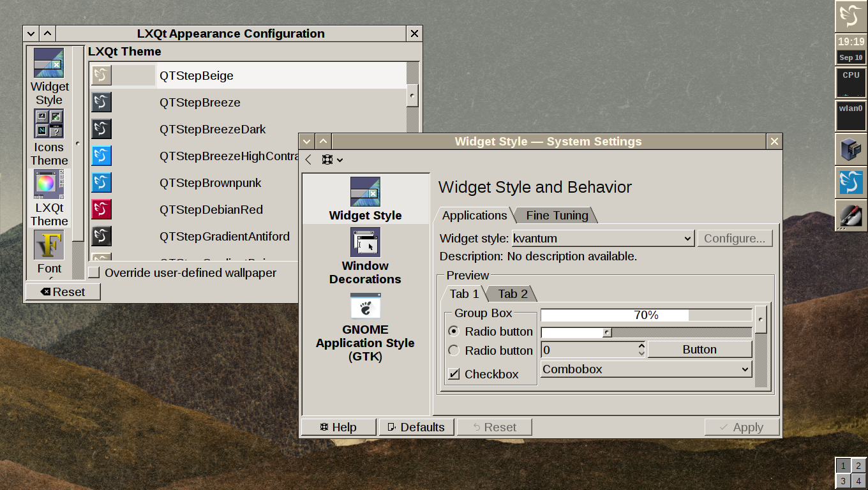
Task: Click up chevron in LXQt Appearance titlebar
Action: pyautogui.click(x=48, y=34)
